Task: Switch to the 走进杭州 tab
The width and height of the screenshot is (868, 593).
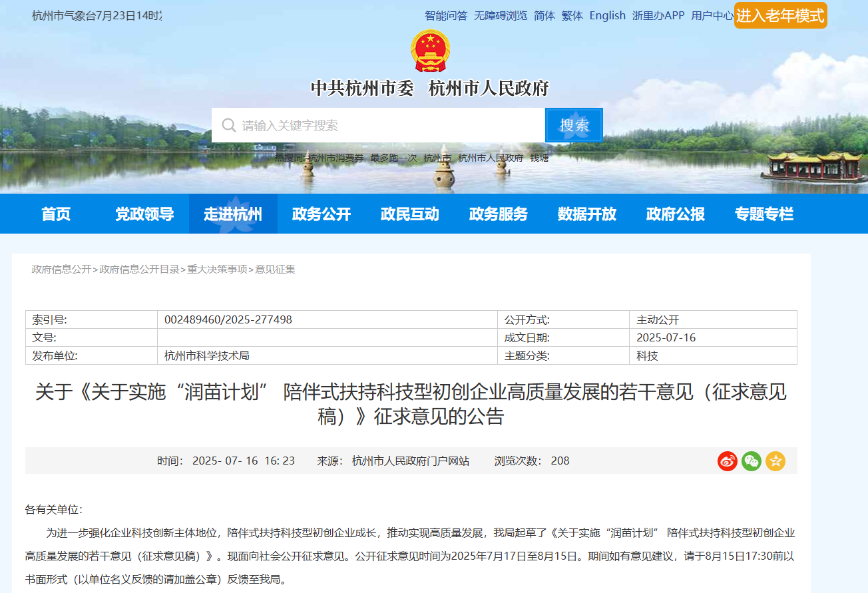Action: tap(233, 214)
